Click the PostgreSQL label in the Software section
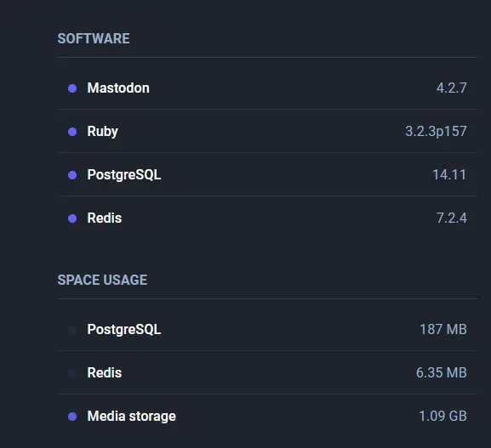The height and width of the screenshot is (448, 491). (x=124, y=175)
